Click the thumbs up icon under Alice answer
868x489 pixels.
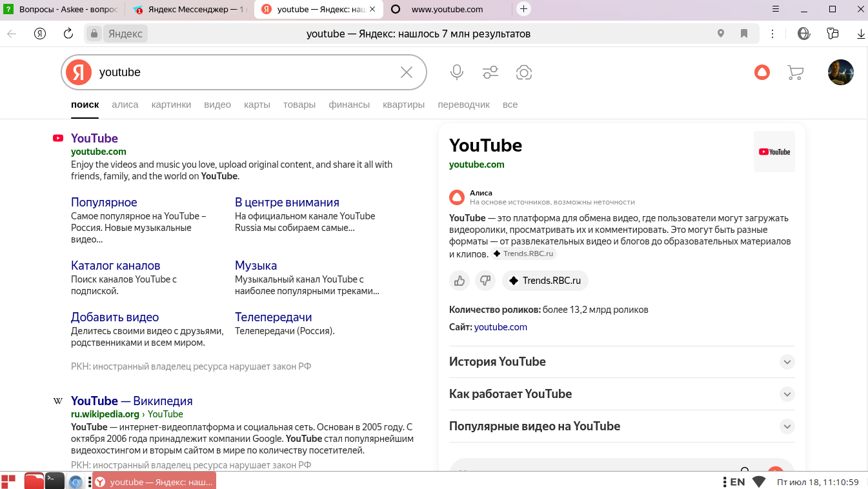[x=459, y=281]
